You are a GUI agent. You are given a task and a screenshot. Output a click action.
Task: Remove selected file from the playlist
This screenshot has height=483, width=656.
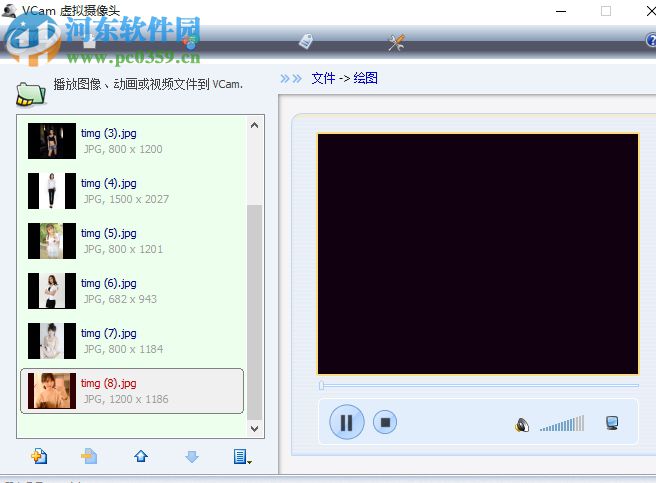[x=89, y=456]
